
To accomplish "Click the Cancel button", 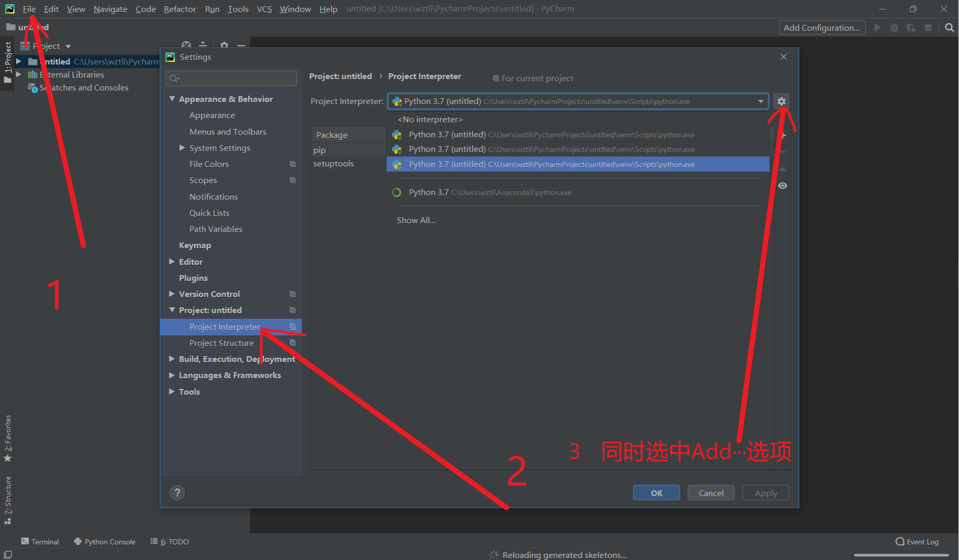I will [x=711, y=493].
